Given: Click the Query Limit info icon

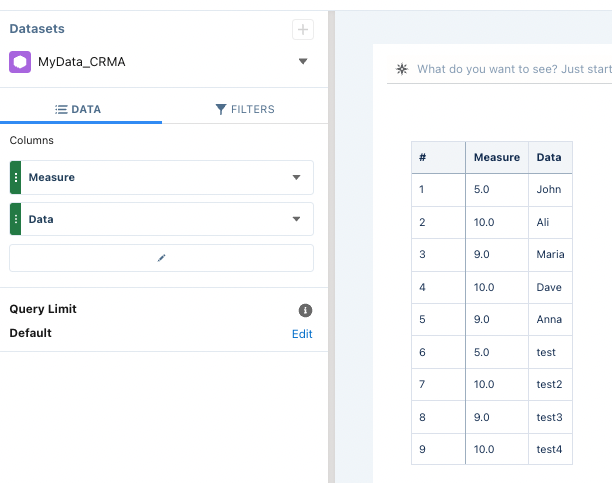Looking at the screenshot, I should pos(306,310).
